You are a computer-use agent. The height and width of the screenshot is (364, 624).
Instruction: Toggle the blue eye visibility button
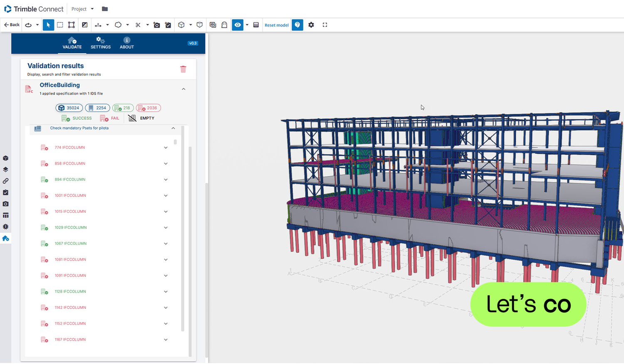(x=238, y=25)
